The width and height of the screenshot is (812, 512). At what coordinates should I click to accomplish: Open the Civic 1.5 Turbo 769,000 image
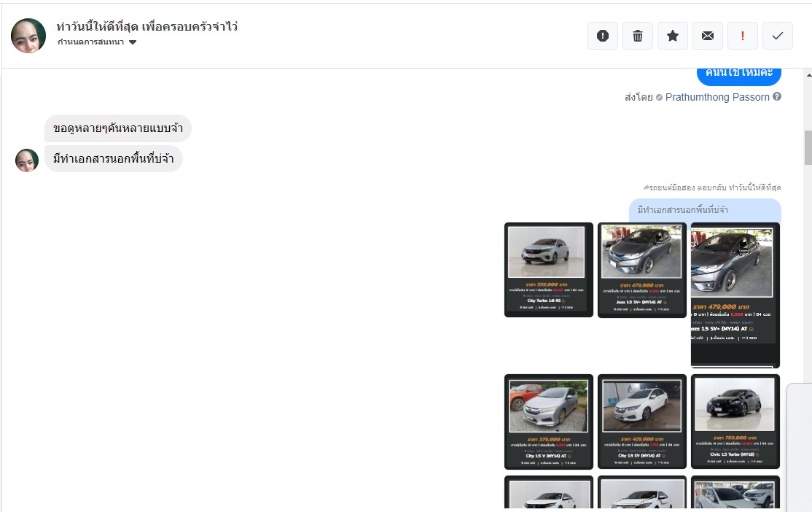(x=735, y=422)
